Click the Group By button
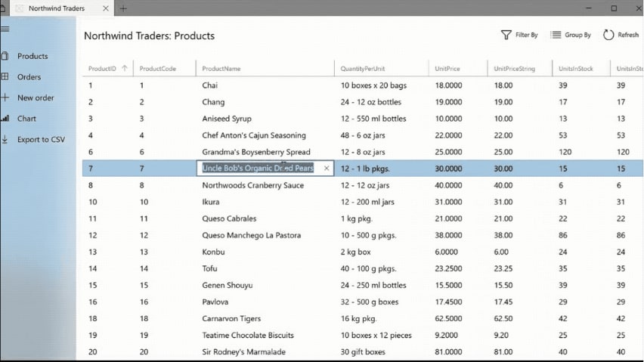Viewport: 644px width, 362px height. [x=571, y=35]
